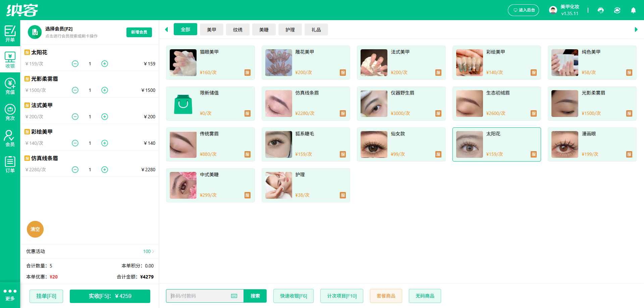
Task: Click the 套餐商品 button
Action: tap(386, 296)
